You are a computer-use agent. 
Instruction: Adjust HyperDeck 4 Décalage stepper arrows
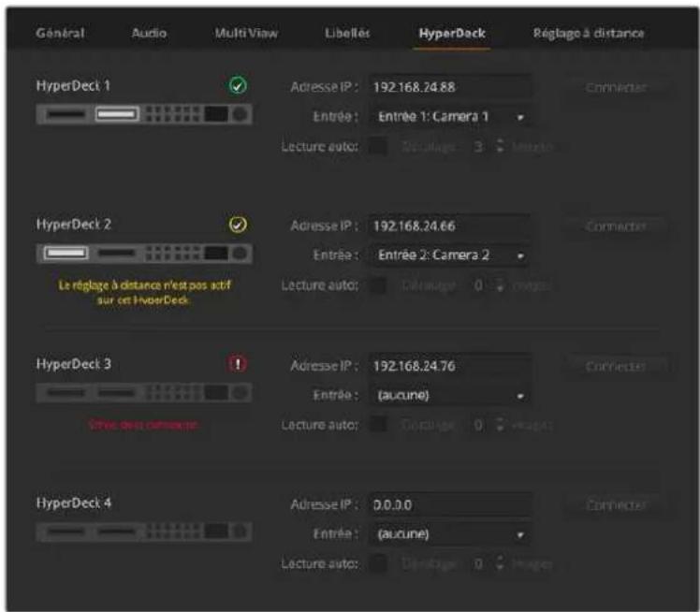[500, 563]
